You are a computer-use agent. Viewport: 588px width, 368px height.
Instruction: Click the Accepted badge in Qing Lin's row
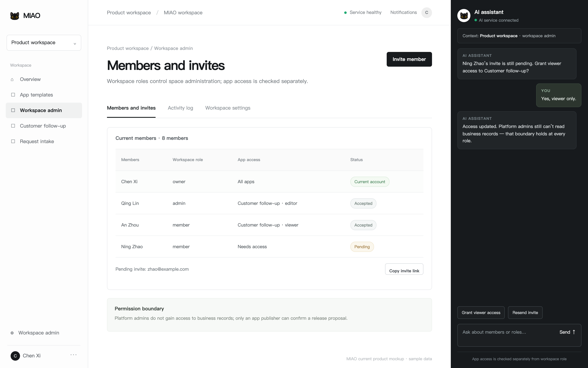point(363,203)
